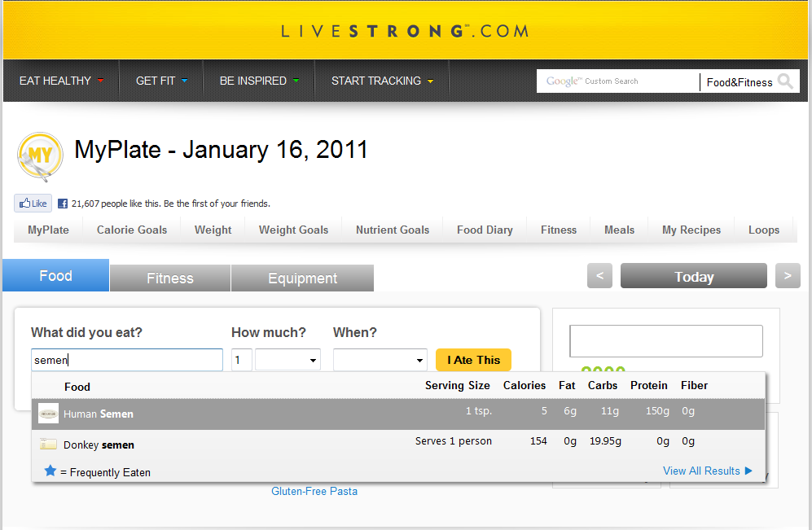
Task: Click the 19.95g carbs value
Action: pos(605,441)
